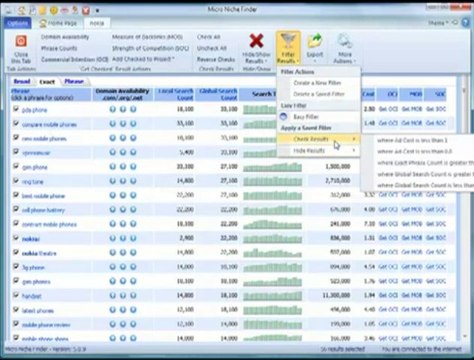The width and height of the screenshot is (474, 360).
Task: Click the .com domain icon for contract mobile phones
Action: tap(113, 224)
